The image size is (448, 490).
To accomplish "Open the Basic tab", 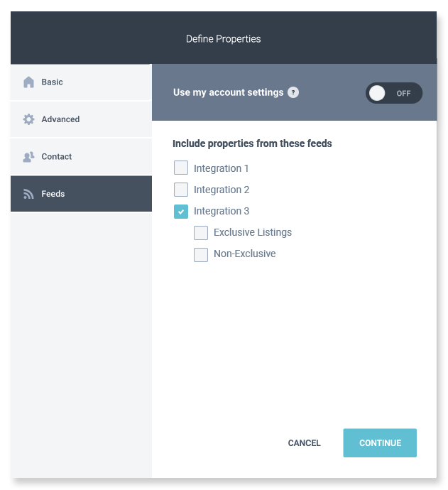I will [81, 82].
